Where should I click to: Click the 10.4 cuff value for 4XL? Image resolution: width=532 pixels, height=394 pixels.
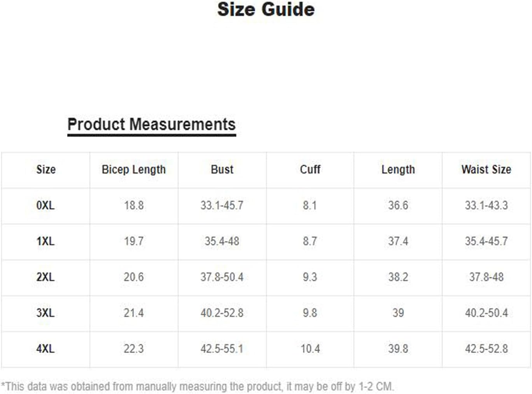[x=310, y=348]
